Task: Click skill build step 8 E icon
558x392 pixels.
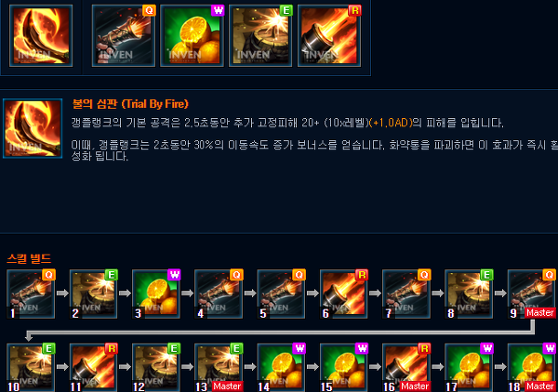Action: 469,294
